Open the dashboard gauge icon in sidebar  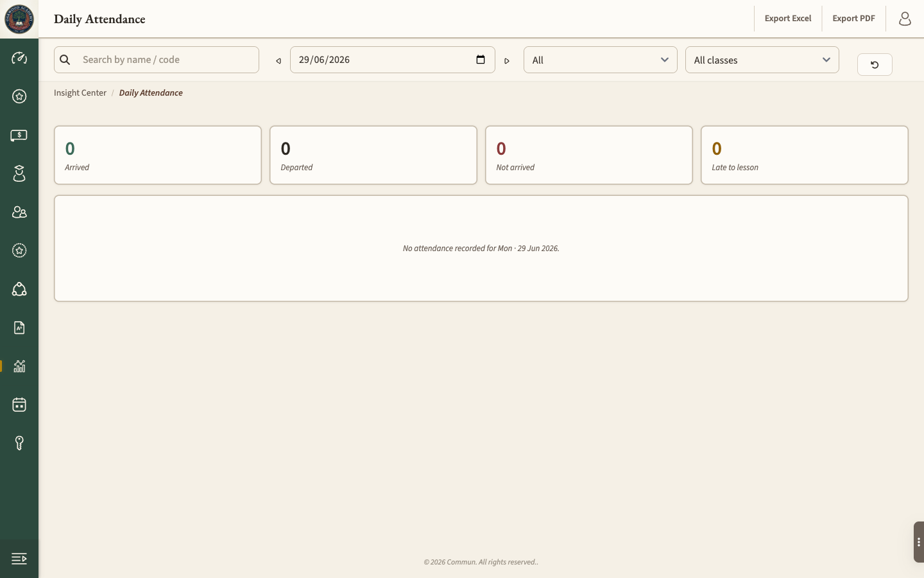[19, 58]
